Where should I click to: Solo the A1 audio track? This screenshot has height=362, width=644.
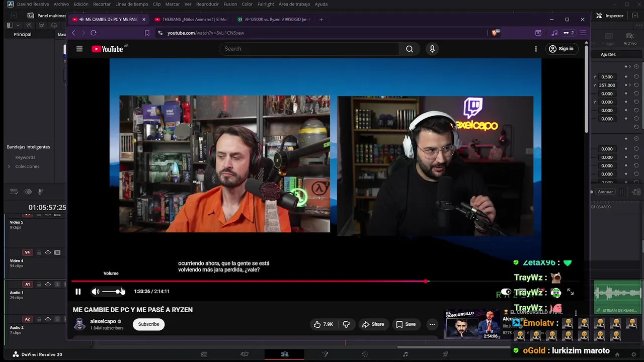[x=57, y=285]
